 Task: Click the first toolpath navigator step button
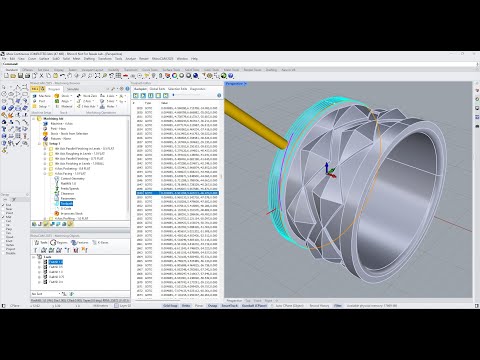[135, 96]
